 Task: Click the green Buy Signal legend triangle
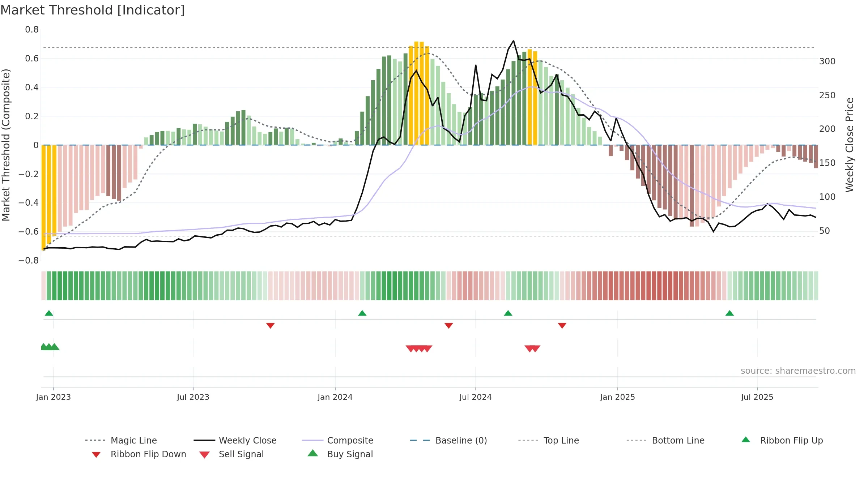[313, 453]
